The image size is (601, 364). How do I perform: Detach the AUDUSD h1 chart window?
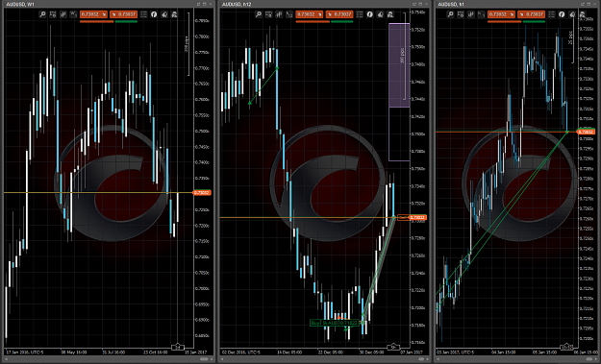click(x=582, y=4)
